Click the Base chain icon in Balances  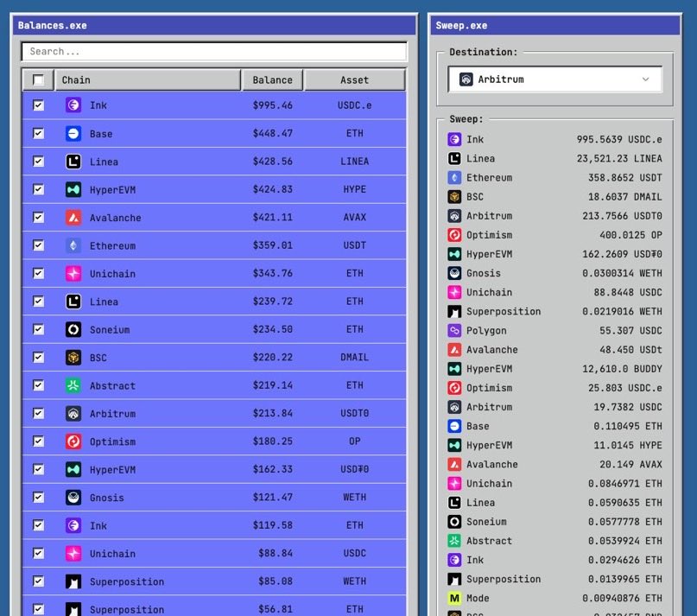click(x=73, y=133)
